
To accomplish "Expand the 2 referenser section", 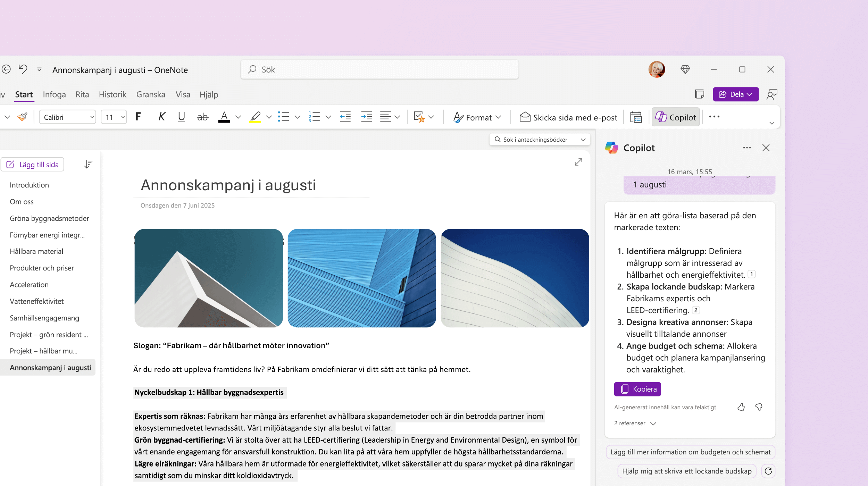I will 634,424.
